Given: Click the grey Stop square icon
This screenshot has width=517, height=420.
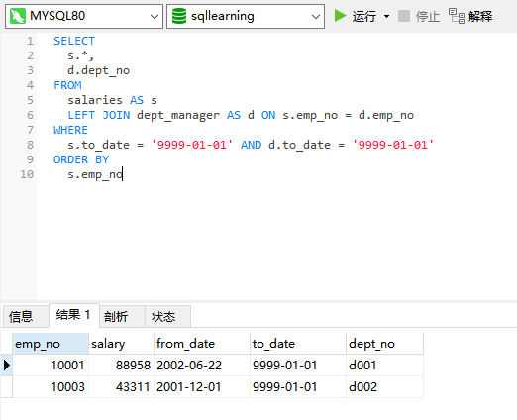Looking at the screenshot, I should [x=404, y=16].
